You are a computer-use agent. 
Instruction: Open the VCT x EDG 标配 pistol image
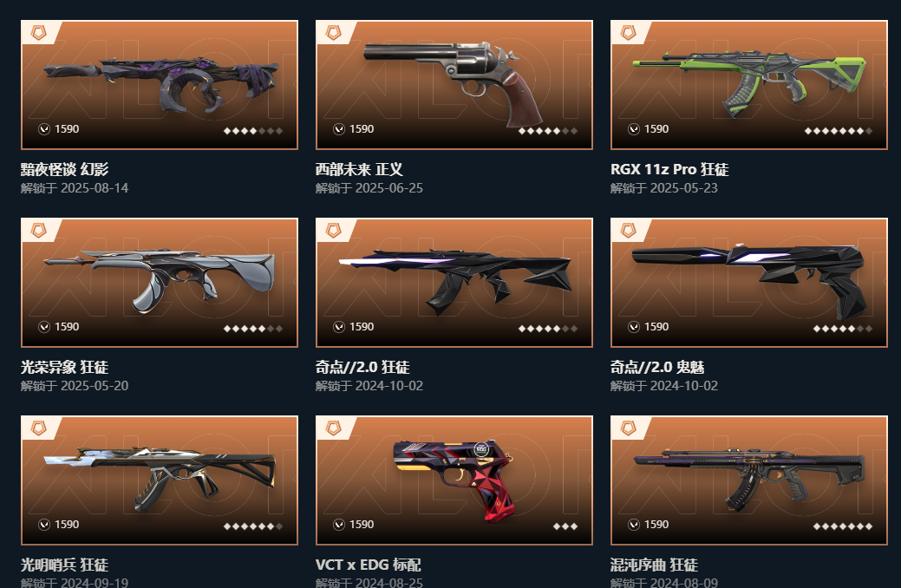[454, 480]
